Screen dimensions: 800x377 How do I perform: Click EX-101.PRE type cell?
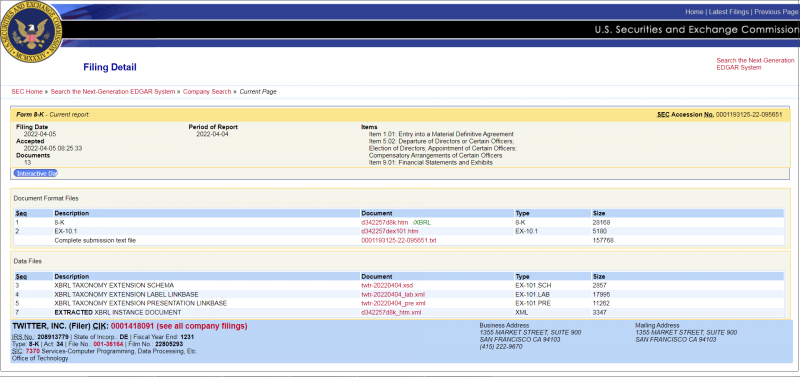[532, 303]
